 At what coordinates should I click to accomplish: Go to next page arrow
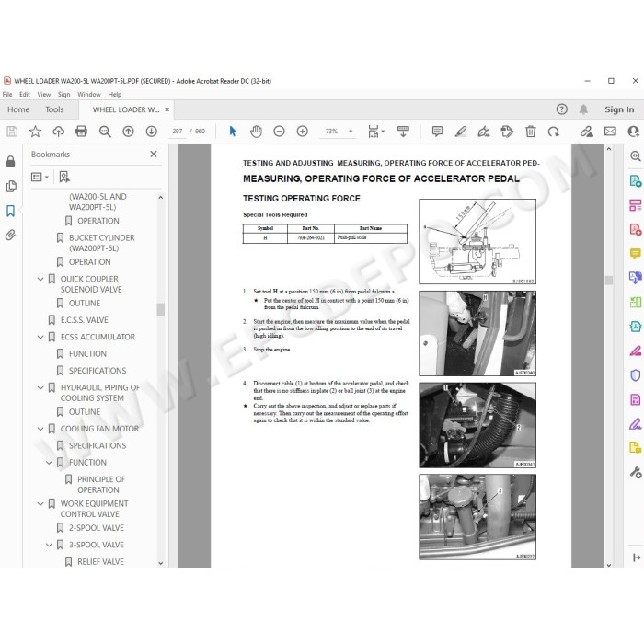pyautogui.click(x=152, y=132)
